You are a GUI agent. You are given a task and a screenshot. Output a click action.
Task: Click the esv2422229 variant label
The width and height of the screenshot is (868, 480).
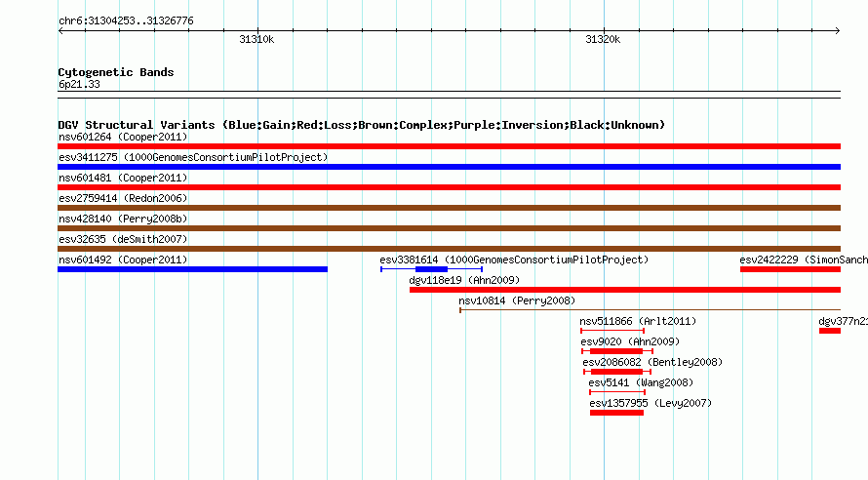[x=804, y=260]
